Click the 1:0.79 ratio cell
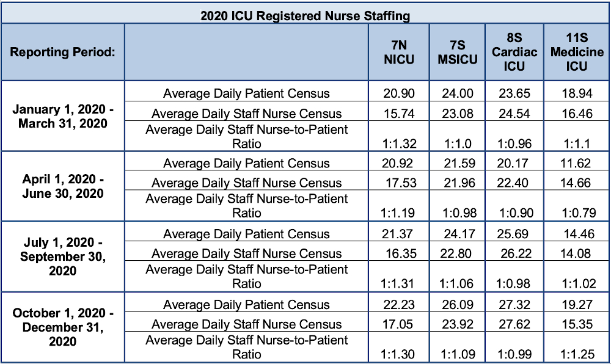 pyautogui.click(x=576, y=213)
